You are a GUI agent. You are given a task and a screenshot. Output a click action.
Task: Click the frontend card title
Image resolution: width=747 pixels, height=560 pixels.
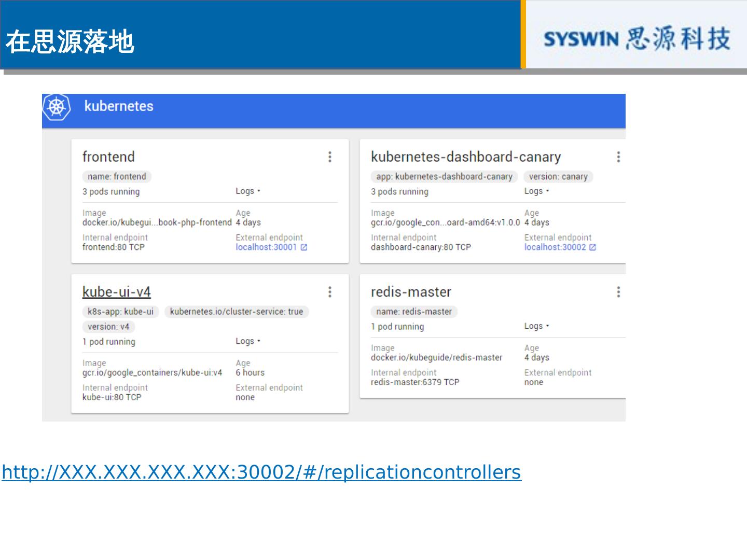[108, 157]
